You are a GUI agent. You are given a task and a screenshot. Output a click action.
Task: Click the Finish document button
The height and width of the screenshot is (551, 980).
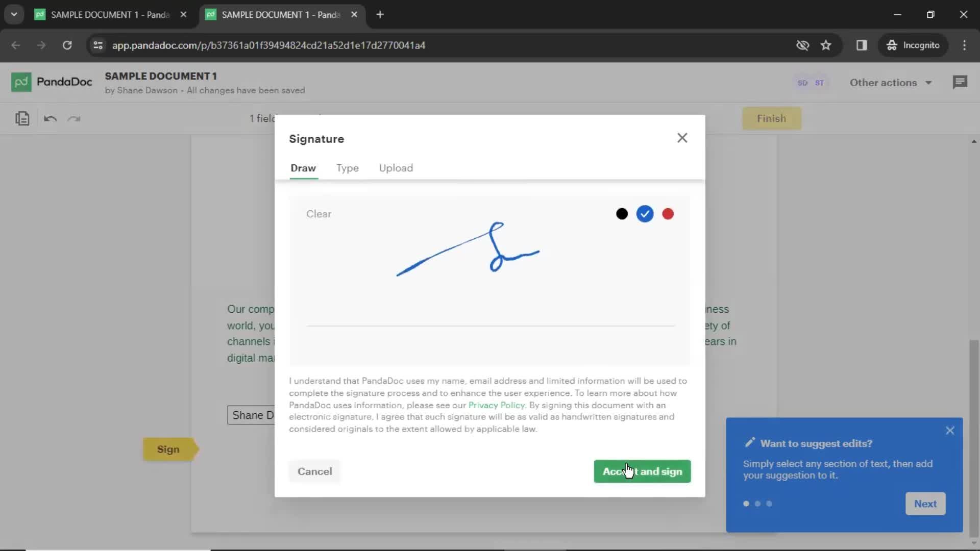tap(771, 118)
